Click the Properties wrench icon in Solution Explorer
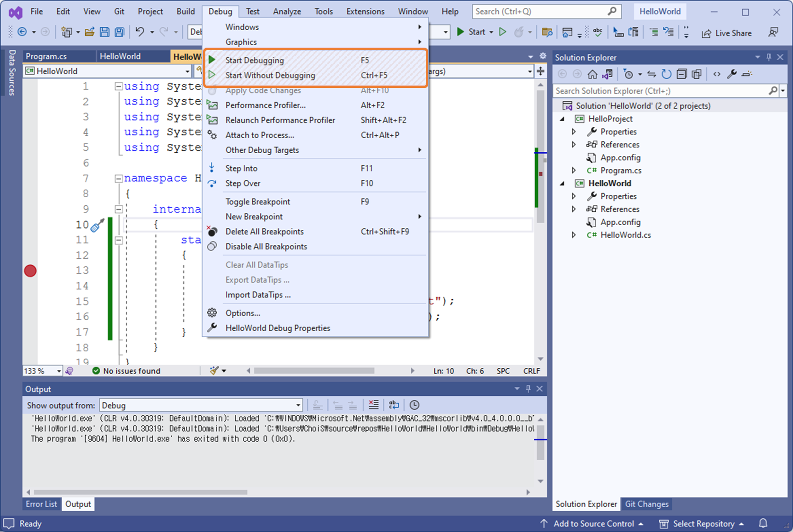 [x=732, y=74]
